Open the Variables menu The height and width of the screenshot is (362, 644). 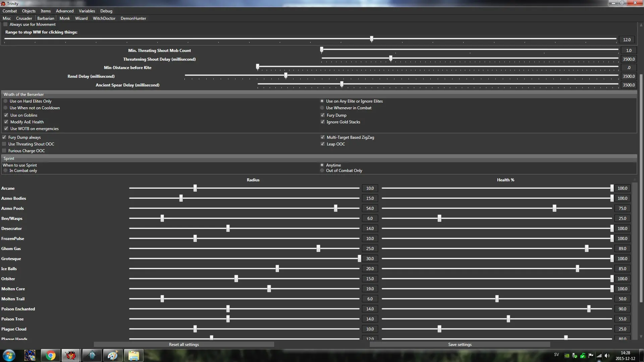coord(87,11)
